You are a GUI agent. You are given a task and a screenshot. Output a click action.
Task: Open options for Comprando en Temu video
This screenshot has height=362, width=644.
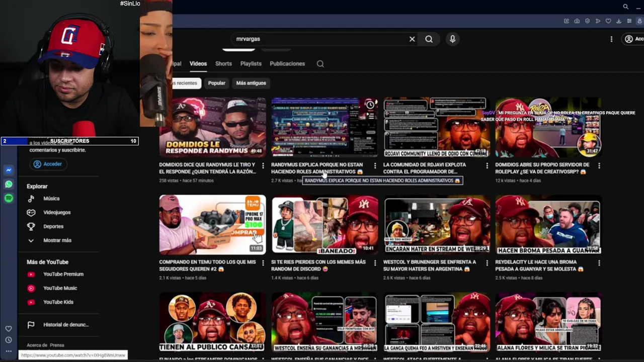coord(263,263)
